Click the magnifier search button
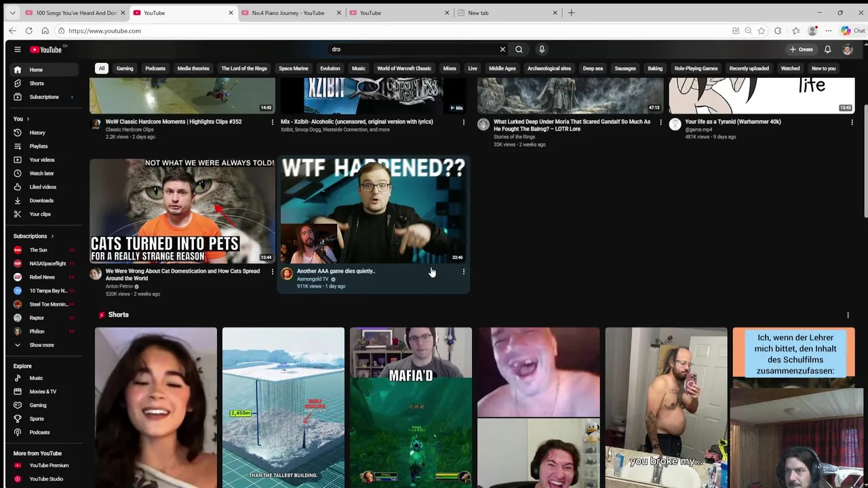 click(x=519, y=49)
